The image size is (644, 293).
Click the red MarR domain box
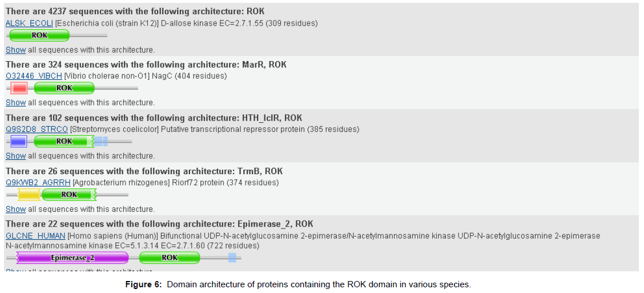[19, 89]
